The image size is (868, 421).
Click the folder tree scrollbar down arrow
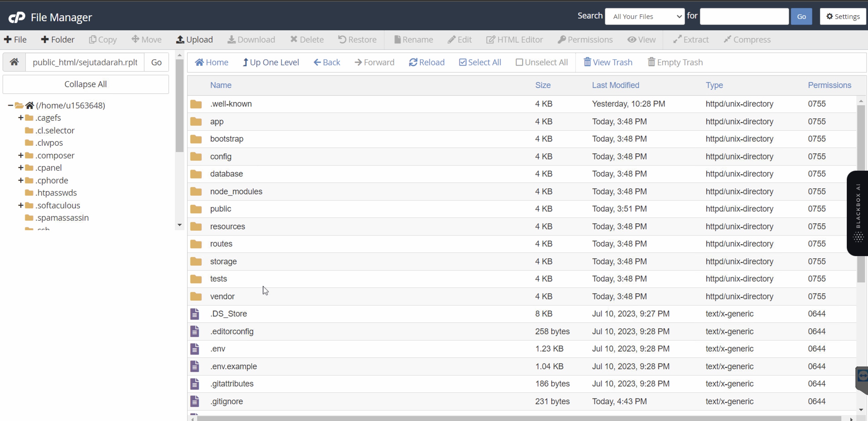pyautogui.click(x=179, y=225)
